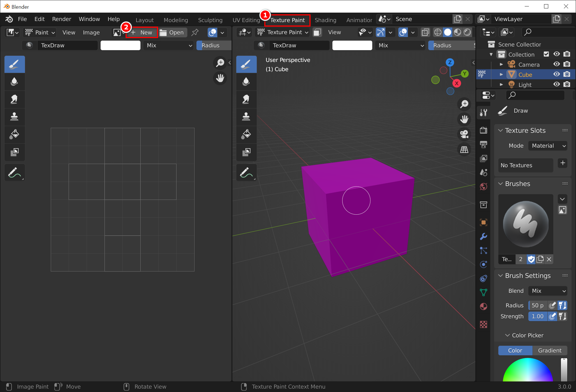Disable render for Light object
This screenshot has height=392, width=576.
click(567, 84)
